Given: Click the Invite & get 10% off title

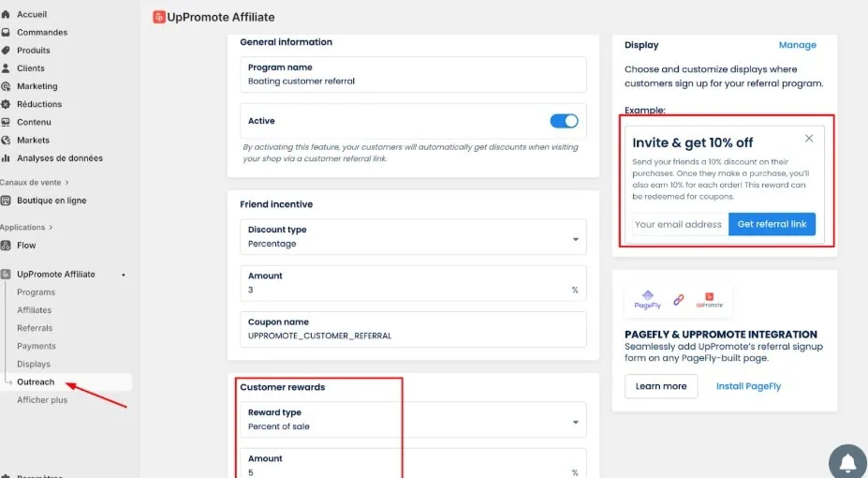Looking at the screenshot, I should (693, 142).
